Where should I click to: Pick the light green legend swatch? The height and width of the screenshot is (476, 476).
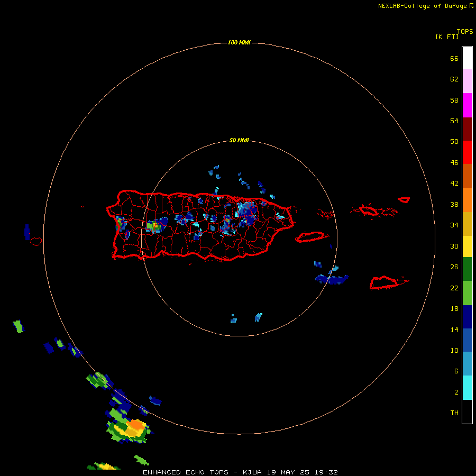coord(467,293)
